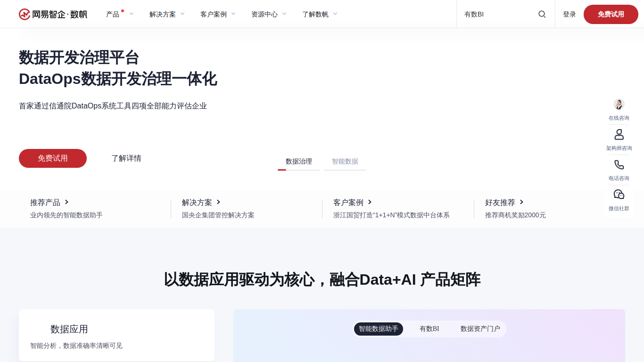
Task: Expand the 资源中心 chevron
Action: [x=284, y=14]
